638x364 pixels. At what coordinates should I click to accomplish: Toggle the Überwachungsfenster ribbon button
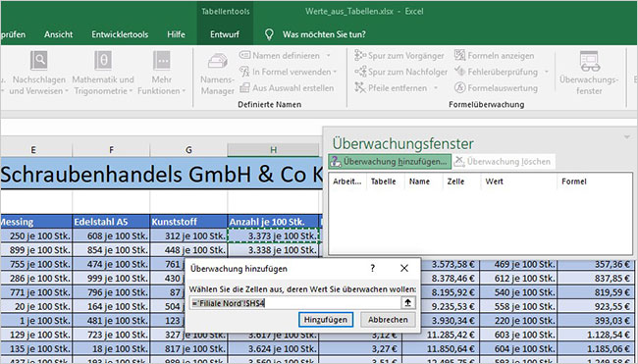[x=589, y=74]
